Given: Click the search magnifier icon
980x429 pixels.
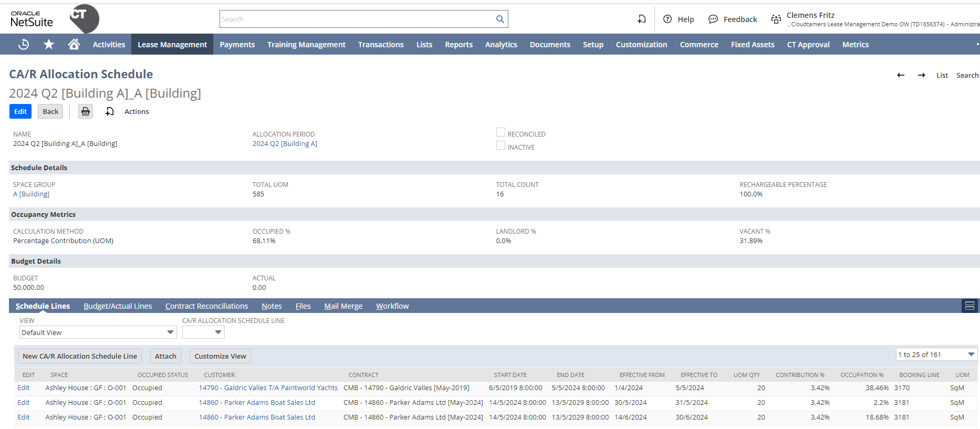Looking at the screenshot, I should 500,19.
